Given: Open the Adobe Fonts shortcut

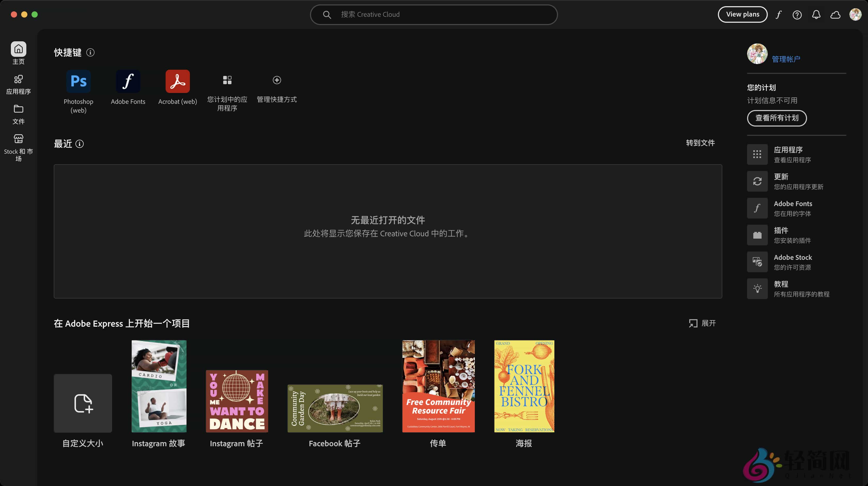Looking at the screenshot, I should pyautogui.click(x=128, y=82).
